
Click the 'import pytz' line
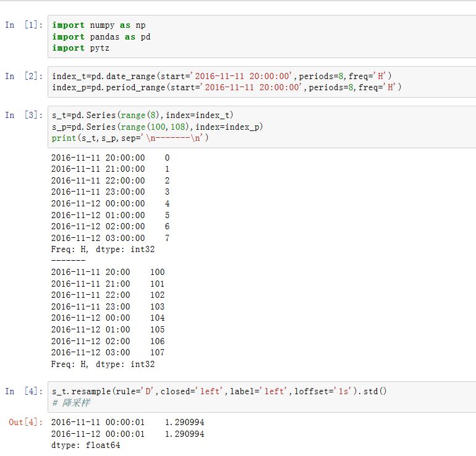[80, 48]
